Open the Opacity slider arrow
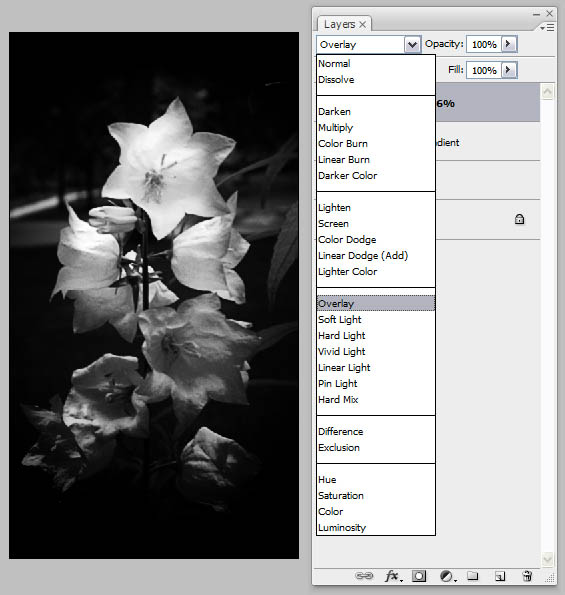 [x=508, y=44]
